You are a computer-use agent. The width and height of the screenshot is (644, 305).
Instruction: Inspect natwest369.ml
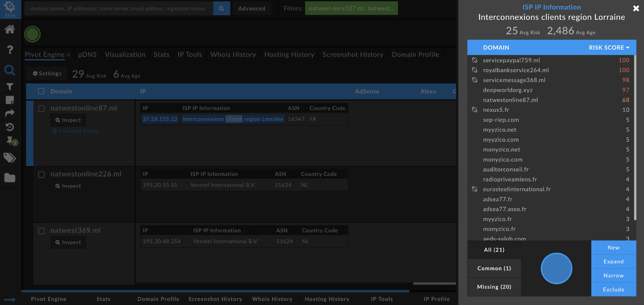coord(68,242)
